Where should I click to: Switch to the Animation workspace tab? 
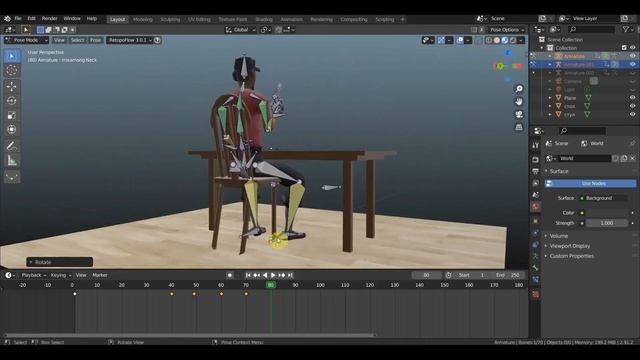click(291, 19)
